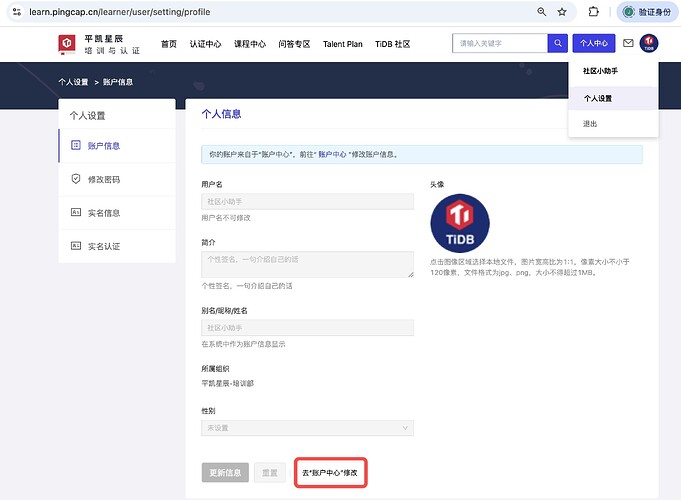Image resolution: width=681 pixels, height=500 pixels.
Task: Click the 别名/昵称/姓名 input field
Action: pos(307,328)
